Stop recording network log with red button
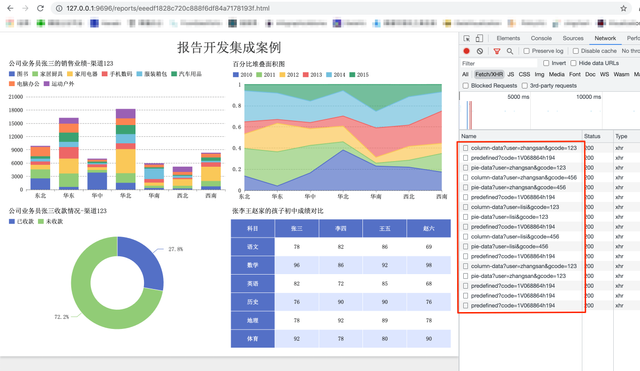 (467, 51)
